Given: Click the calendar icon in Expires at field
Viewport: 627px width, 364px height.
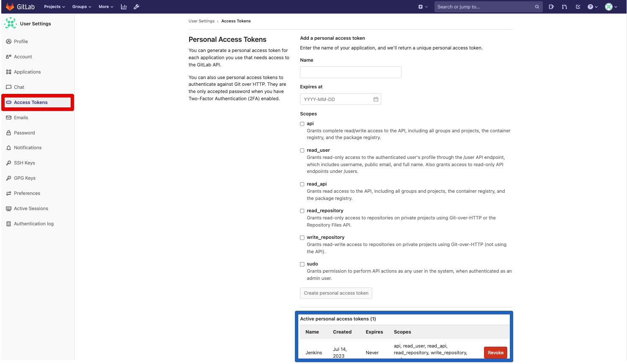Looking at the screenshot, I should pos(376,99).
